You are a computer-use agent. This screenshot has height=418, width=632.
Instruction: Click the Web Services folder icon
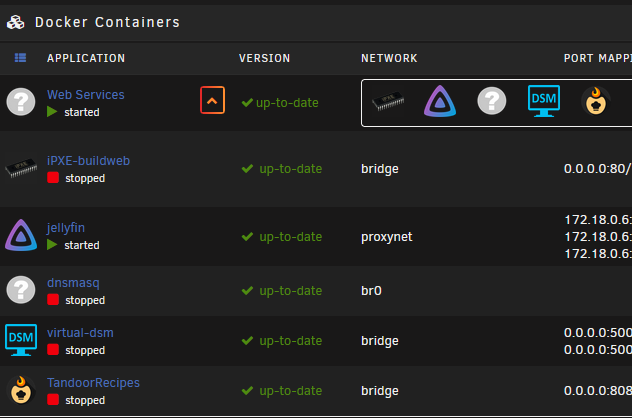(21, 102)
